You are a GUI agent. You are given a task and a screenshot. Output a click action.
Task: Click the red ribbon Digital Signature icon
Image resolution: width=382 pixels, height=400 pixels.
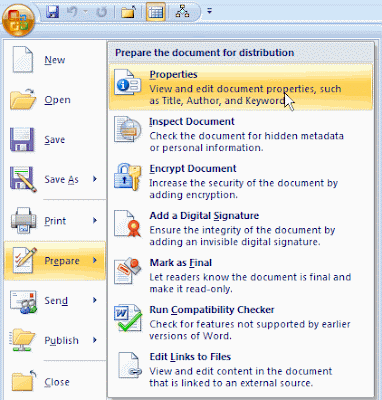tap(127, 224)
